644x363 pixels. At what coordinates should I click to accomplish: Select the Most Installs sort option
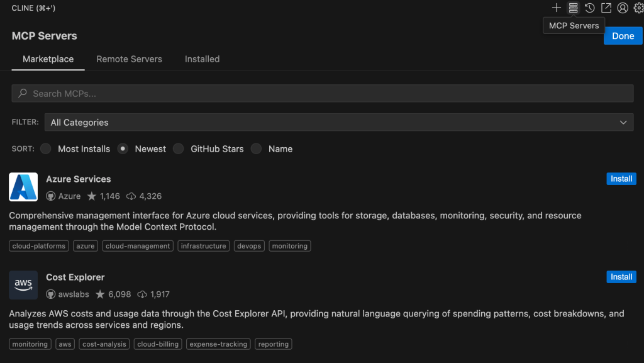coord(46,149)
